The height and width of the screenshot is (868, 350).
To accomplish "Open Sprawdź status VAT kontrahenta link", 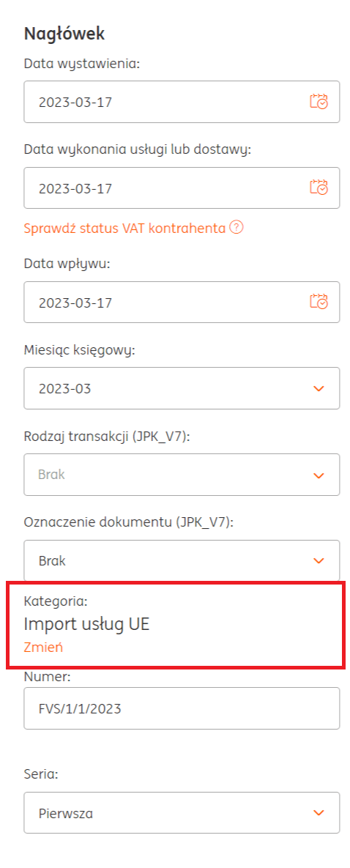I will pos(125,228).
